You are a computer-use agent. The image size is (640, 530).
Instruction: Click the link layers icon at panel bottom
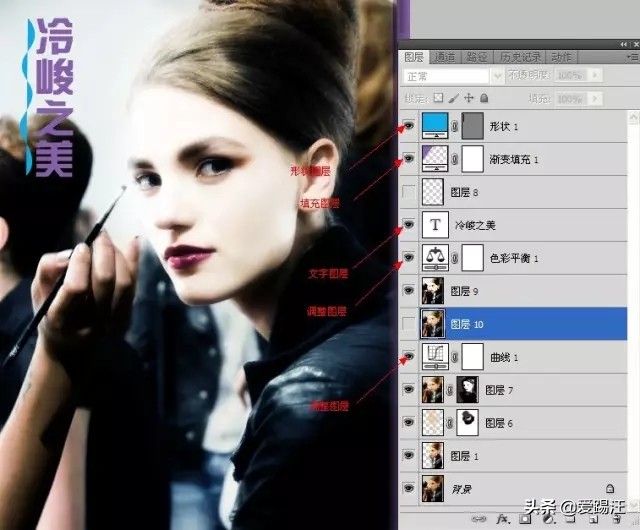pyautogui.click(x=478, y=520)
